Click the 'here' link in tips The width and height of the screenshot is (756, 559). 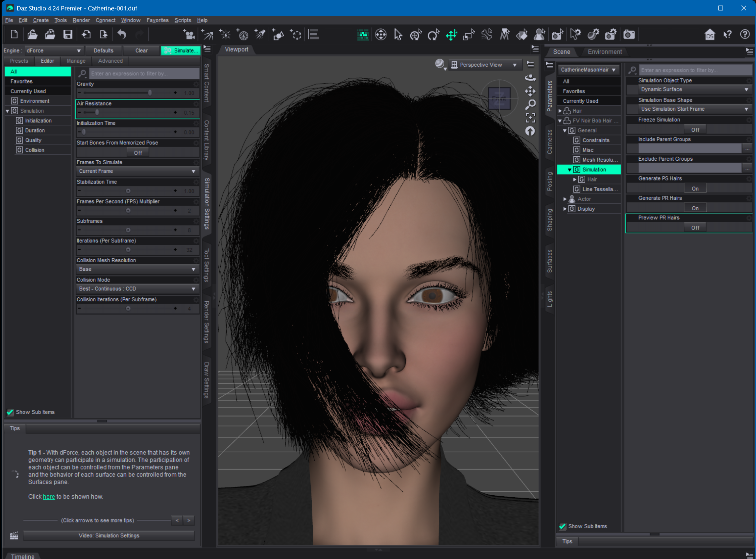click(49, 496)
